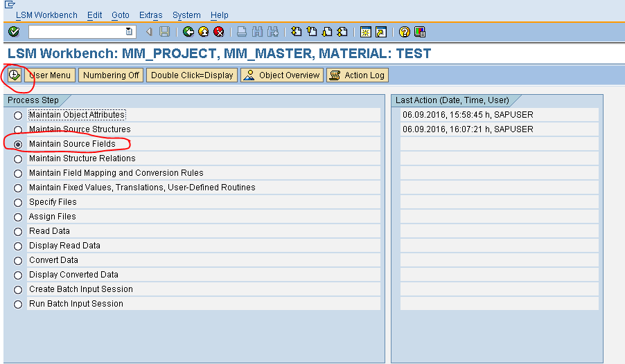Go back with the green Back arrow

188,32
